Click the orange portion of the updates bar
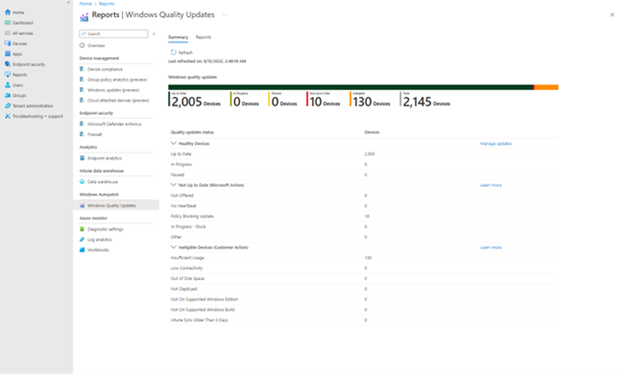The image size is (624, 375). point(546,87)
